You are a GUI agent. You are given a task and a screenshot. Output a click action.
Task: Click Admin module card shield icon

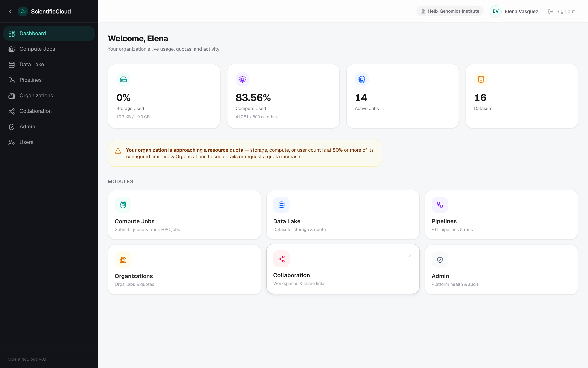pos(440,260)
